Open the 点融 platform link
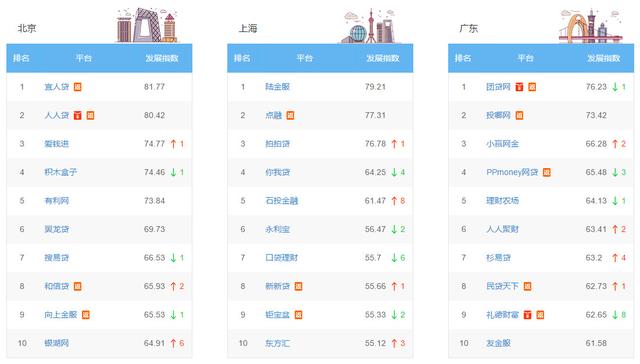This screenshot has width=640, height=364. click(x=273, y=115)
